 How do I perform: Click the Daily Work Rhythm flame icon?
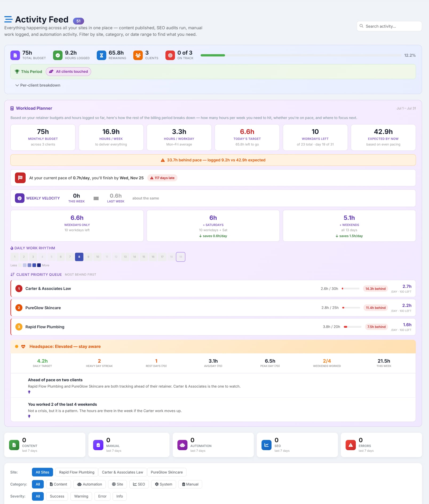[x=12, y=248]
